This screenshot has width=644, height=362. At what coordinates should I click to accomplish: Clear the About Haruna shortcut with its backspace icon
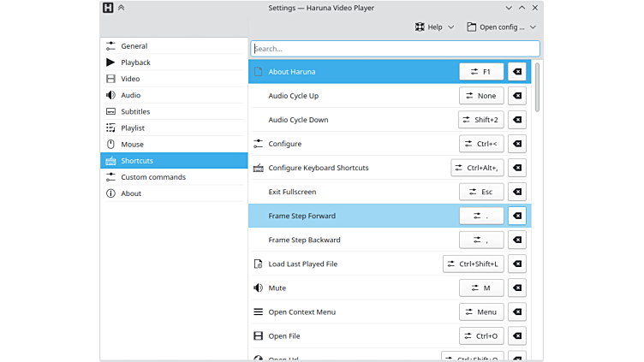tap(516, 72)
